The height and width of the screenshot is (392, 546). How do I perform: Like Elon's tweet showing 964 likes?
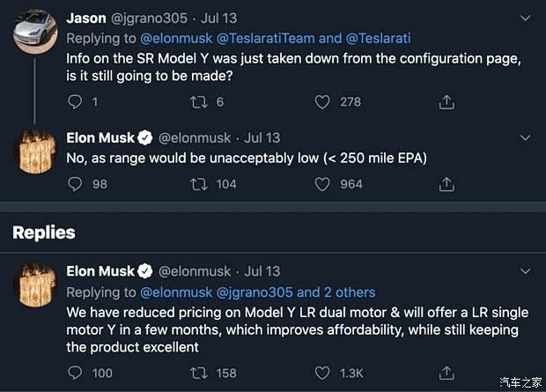coord(322,184)
